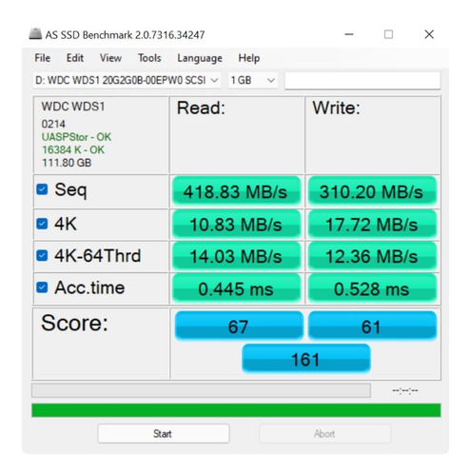This screenshot has width=471, height=476.
Task: Toggle the 4K test checkbox
Action: click(x=42, y=224)
